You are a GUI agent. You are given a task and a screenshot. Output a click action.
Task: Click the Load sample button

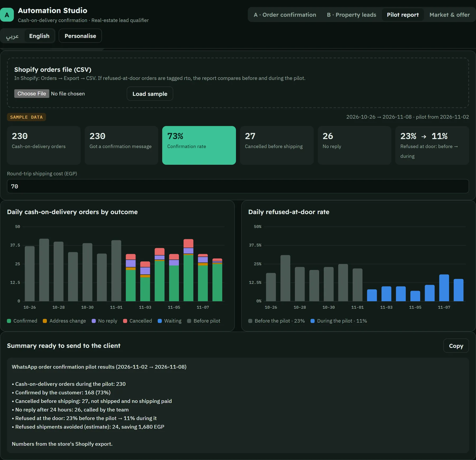pyautogui.click(x=150, y=94)
